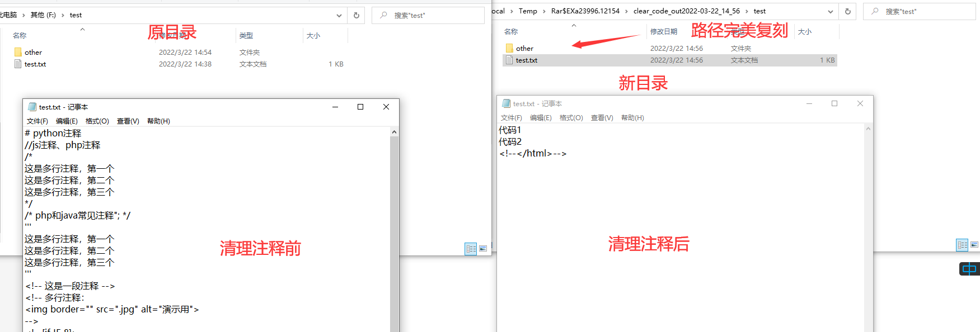This screenshot has width=980, height=332.
Task: Click 其他 (F:) breadcrumb in left Explorer
Action: [x=43, y=15]
